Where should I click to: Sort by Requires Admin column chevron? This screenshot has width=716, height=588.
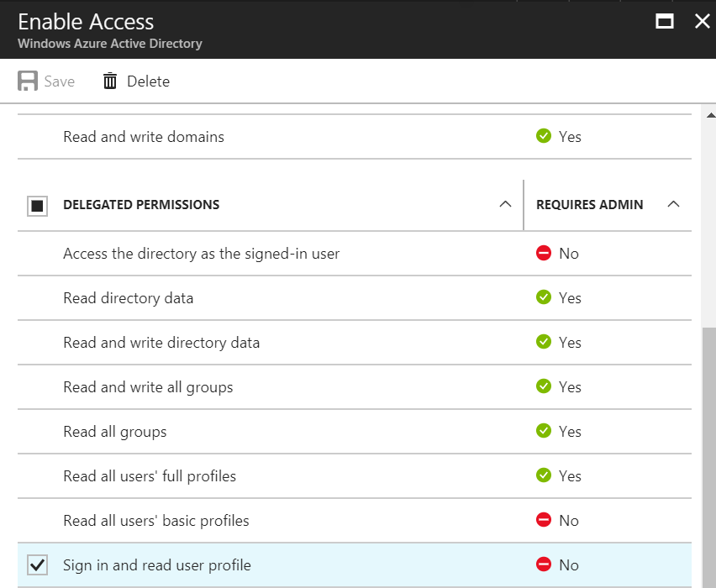coord(673,204)
